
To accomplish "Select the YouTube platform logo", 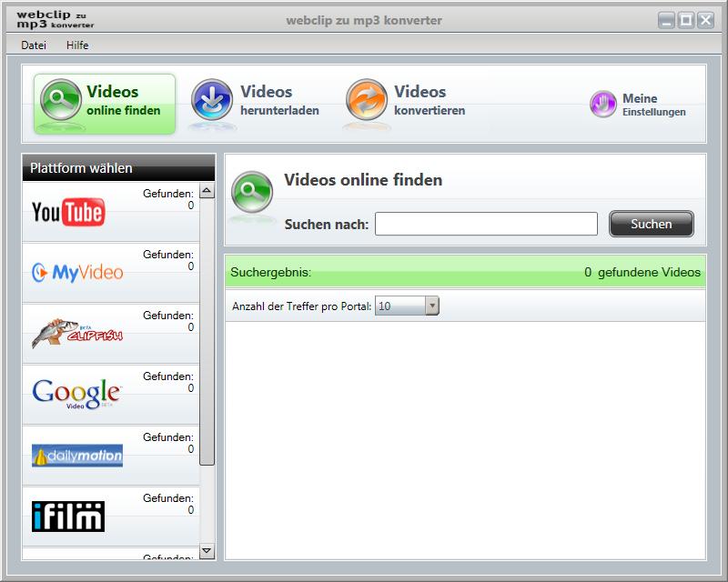I will pos(68,213).
